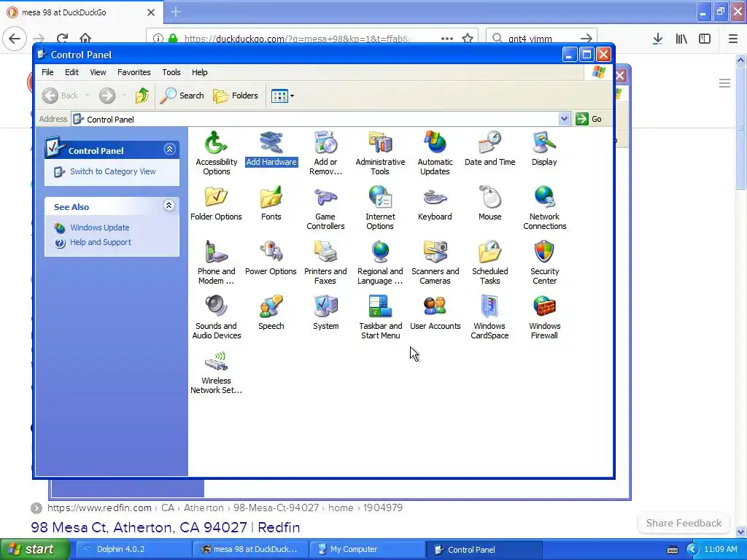Viewport: 747px width, 560px height.
Task: Bookmark page with star icon
Action: click(x=468, y=39)
